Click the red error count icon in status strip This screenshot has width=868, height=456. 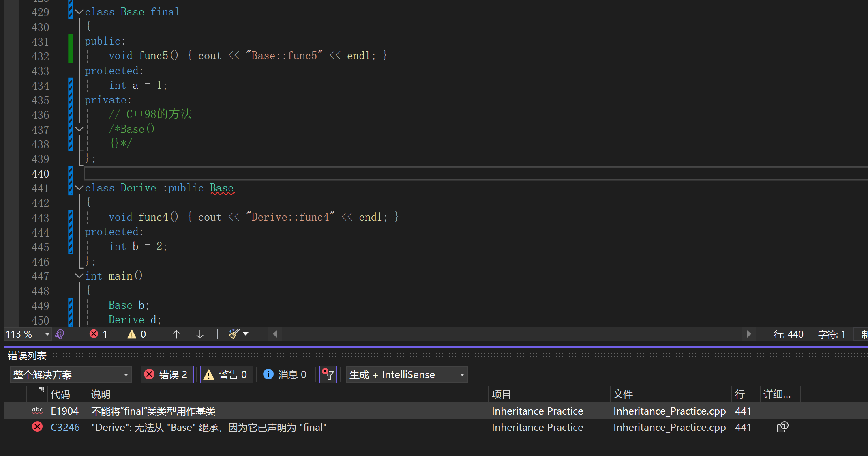[94, 334]
